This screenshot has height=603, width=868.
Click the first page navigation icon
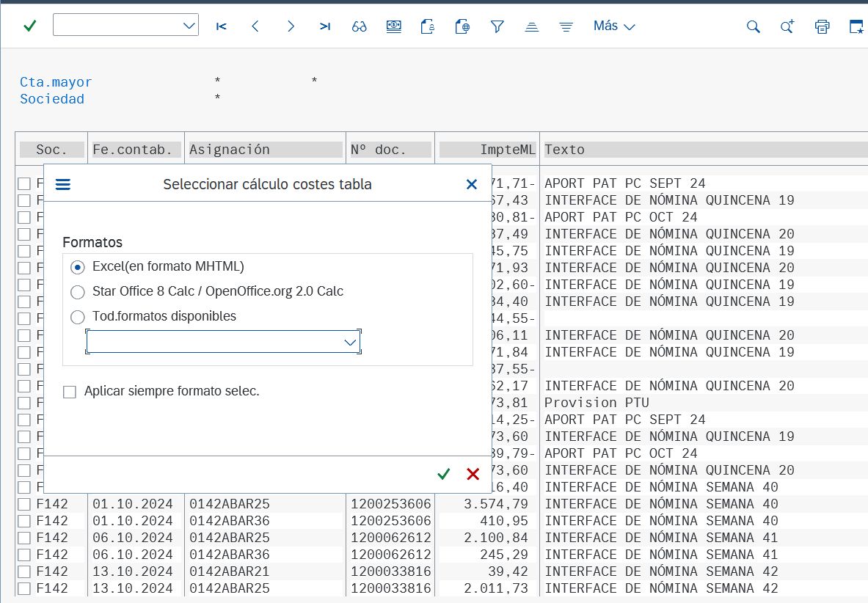pyautogui.click(x=221, y=26)
